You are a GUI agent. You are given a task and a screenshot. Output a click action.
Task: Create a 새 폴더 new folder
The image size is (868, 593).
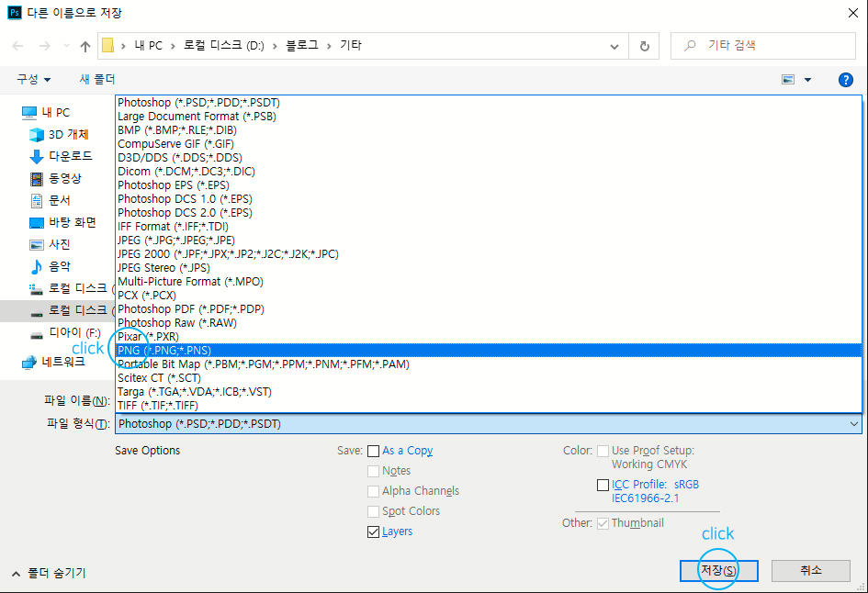(x=96, y=79)
